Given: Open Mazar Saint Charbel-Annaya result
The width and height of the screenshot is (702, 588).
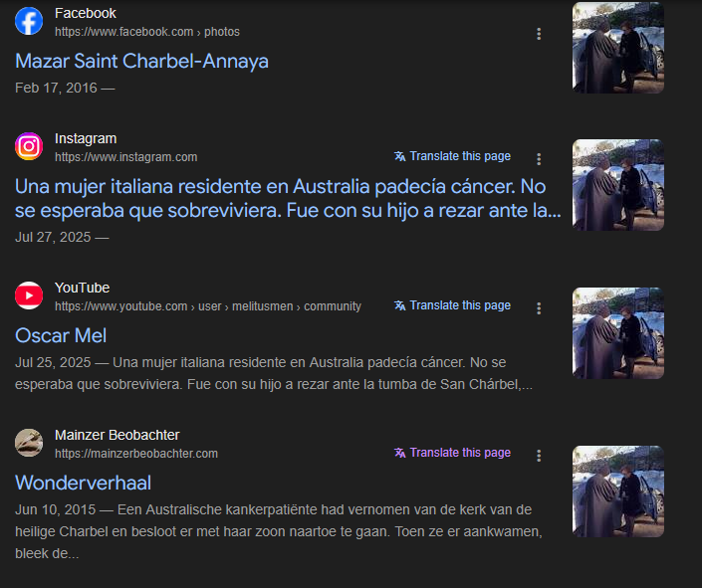Looking at the screenshot, I should (x=141, y=62).
